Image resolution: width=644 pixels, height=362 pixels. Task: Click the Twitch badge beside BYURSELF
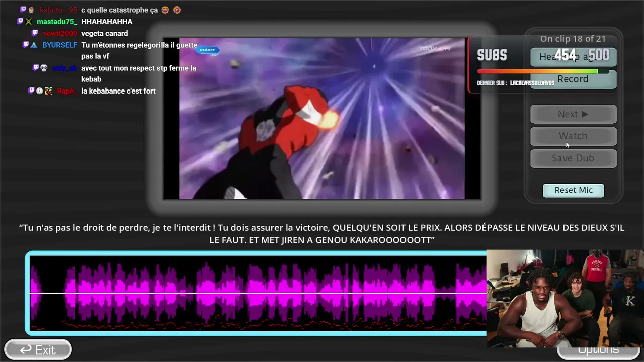tap(25, 45)
